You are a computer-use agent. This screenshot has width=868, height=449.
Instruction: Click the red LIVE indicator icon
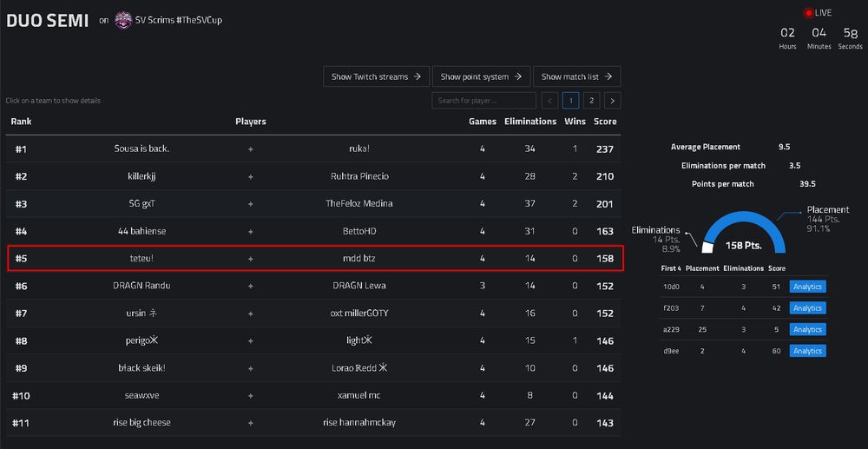coord(808,13)
